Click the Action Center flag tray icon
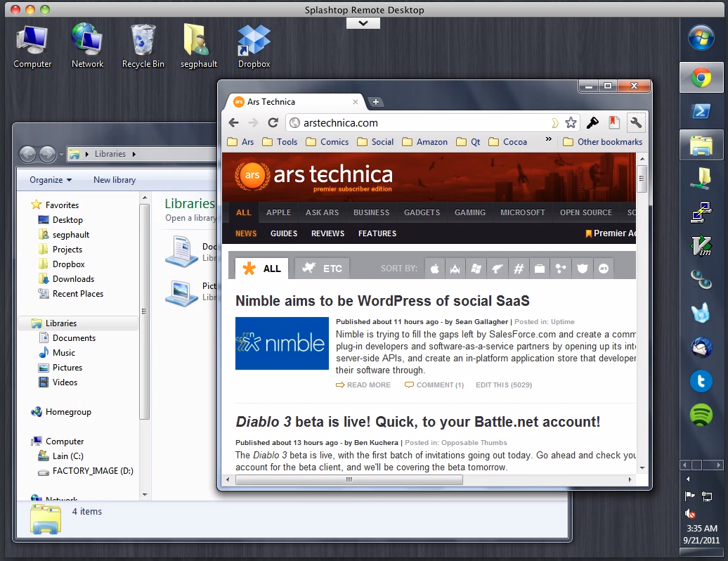The width and height of the screenshot is (728, 561). point(690,496)
